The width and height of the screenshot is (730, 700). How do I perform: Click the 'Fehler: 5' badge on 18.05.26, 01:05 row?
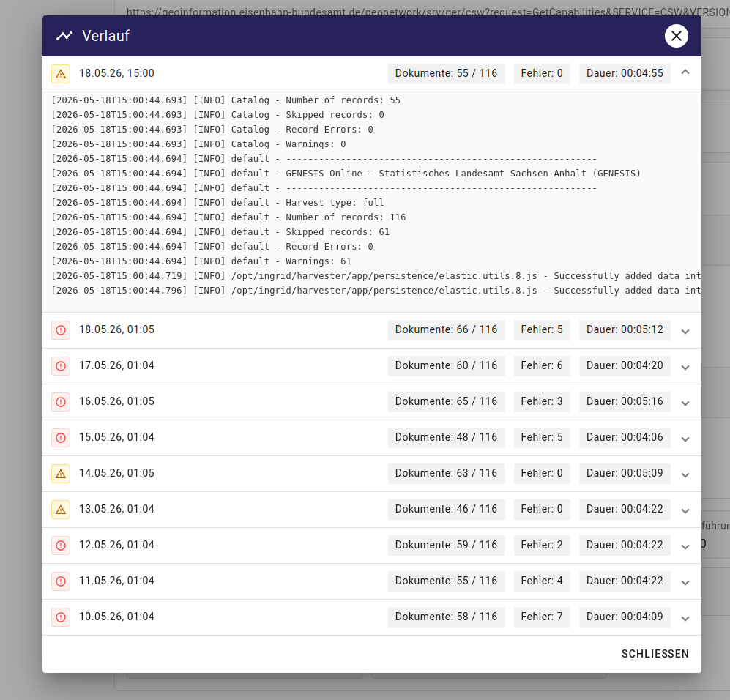click(x=541, y=329)
